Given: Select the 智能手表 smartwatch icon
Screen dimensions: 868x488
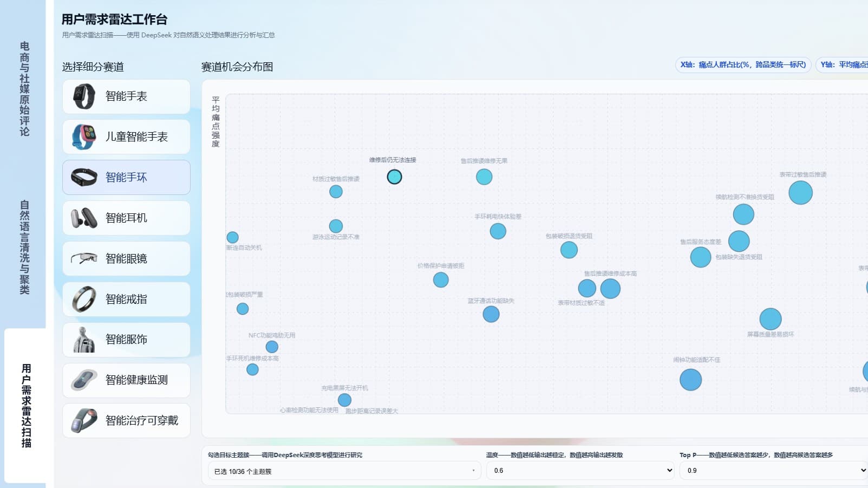Looking at the screenshot, I should coord(84,96).
